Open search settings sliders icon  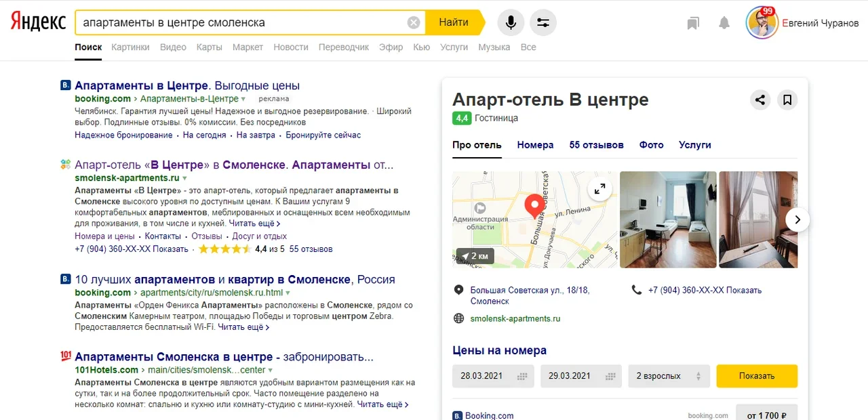coord(543,22)
